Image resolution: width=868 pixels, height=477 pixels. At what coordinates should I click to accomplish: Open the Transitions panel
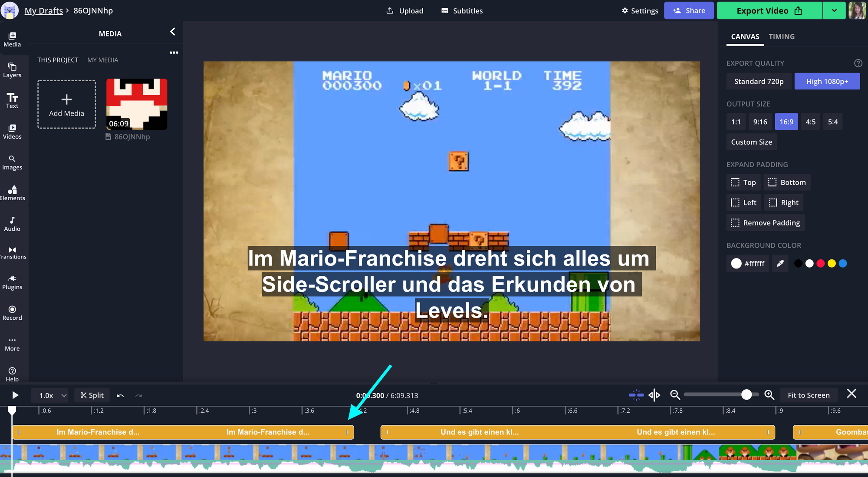click(x=12, y=252)
